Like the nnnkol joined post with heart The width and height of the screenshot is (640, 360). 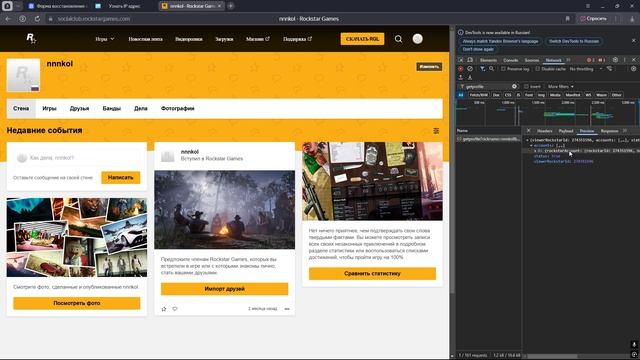(x=175, y=309)
